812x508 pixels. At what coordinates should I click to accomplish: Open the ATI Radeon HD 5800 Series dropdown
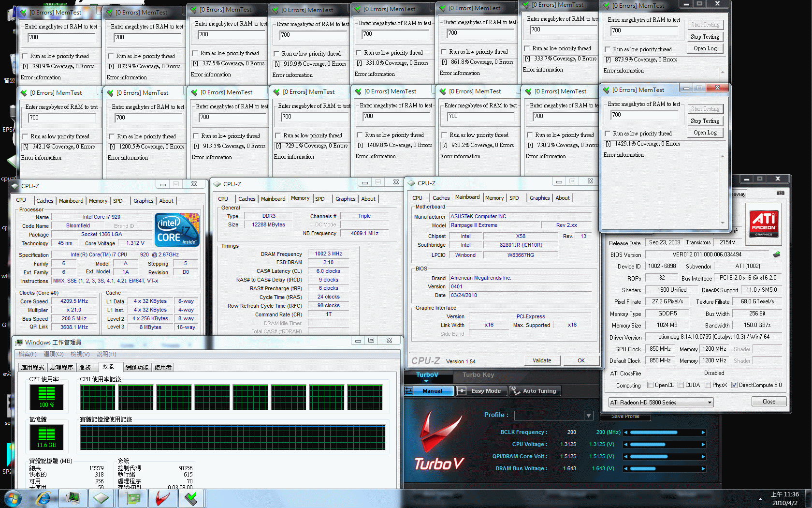[661, 403]
